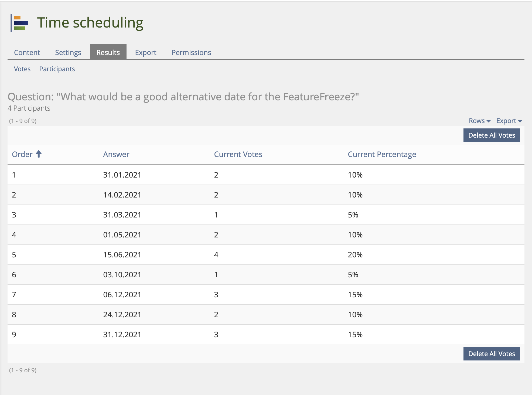
Task: Click the 31.01.2021 answer cell
Action: (x=122, y=175)
